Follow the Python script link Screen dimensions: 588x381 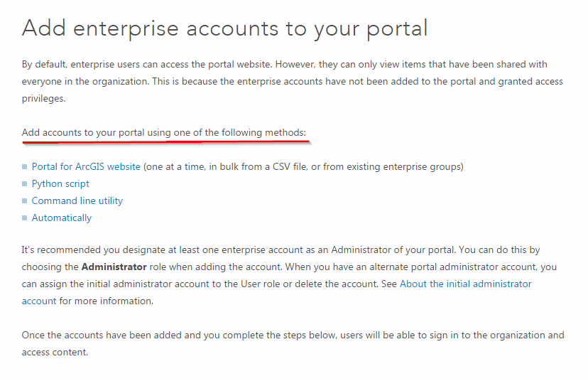click(x=60, y=184)
